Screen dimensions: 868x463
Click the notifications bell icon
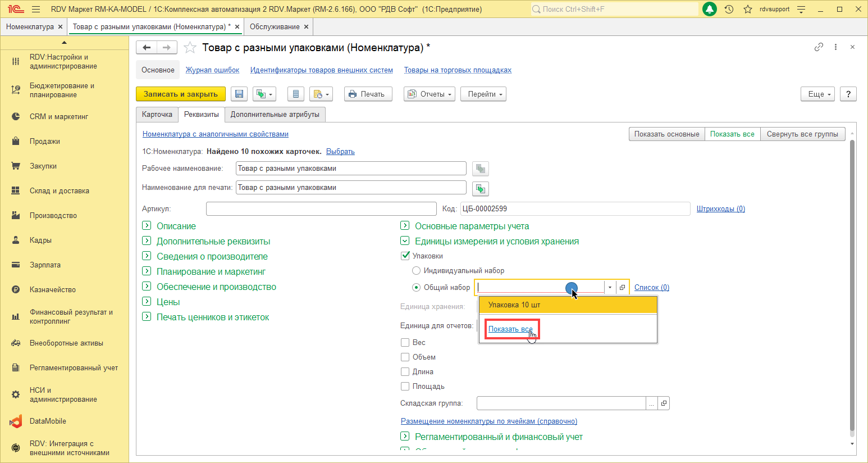click(x=710, y=9)
